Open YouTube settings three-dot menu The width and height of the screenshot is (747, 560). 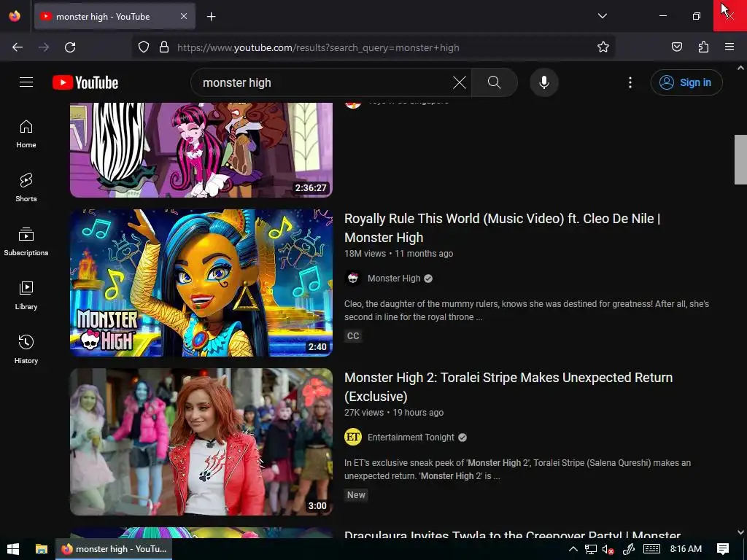tap(630, 82)
